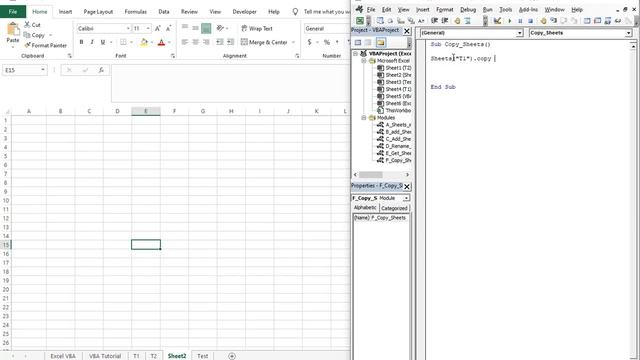Image resolution: width=640 pixels, height=360 pixels.
Task: Click Format Painter in Excel ribbon
Action: coord(45,45)
